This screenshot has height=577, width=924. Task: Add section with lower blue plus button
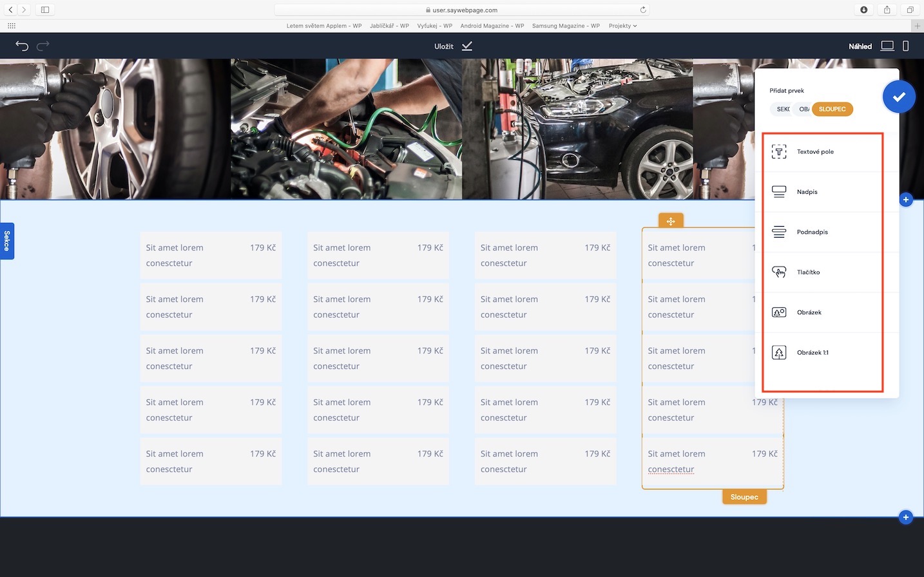click(x=906, y=517)
